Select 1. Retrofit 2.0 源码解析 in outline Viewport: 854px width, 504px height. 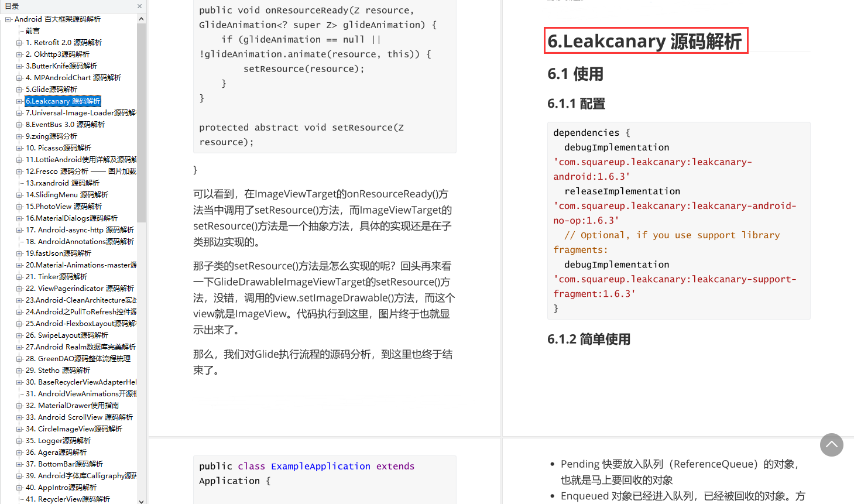[x=64, y=43]
